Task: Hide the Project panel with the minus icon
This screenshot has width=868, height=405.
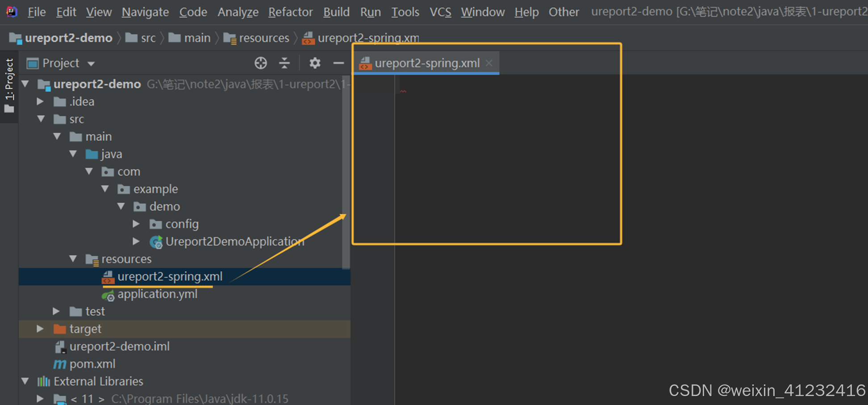Action: click(338, 63)
